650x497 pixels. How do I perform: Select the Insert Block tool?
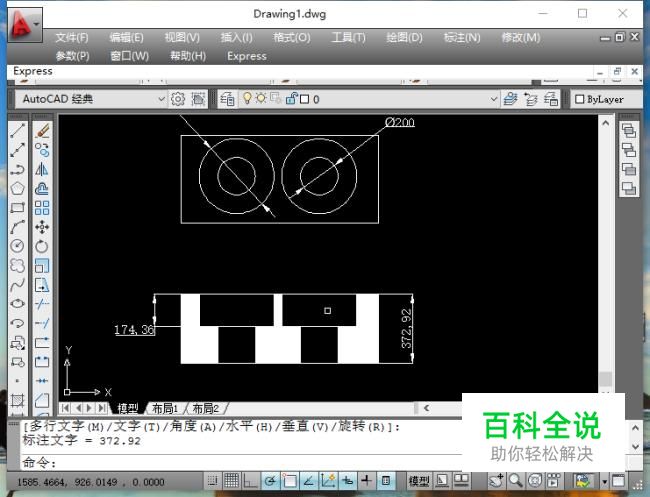[x=17, y=342]
